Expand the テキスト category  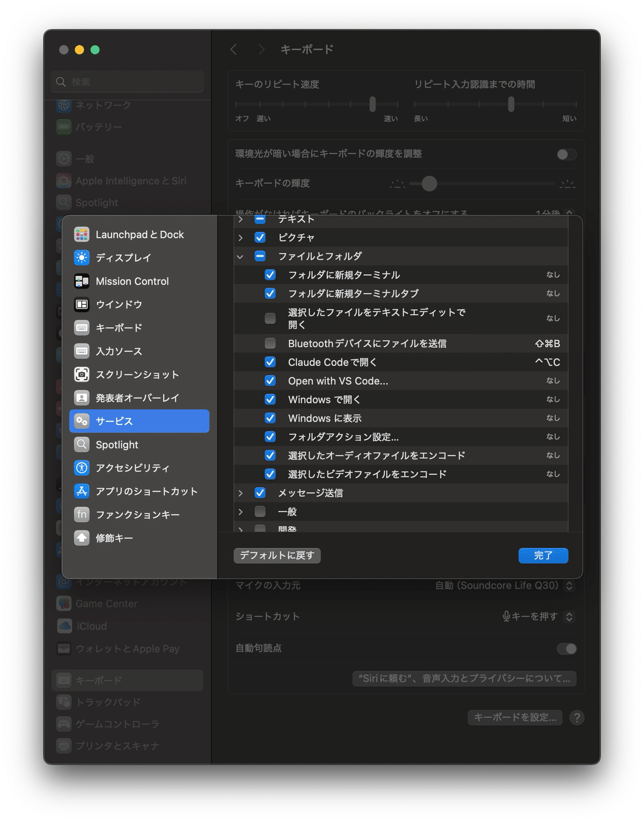(240, 219)
